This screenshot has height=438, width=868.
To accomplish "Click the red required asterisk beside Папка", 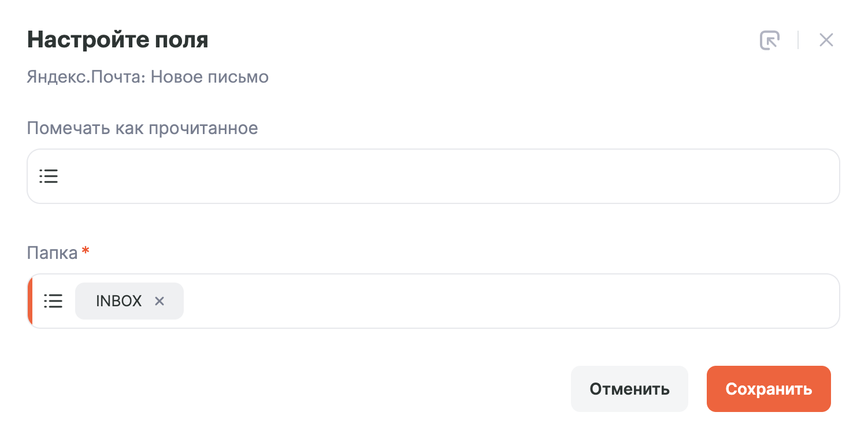I will [86, 251].
